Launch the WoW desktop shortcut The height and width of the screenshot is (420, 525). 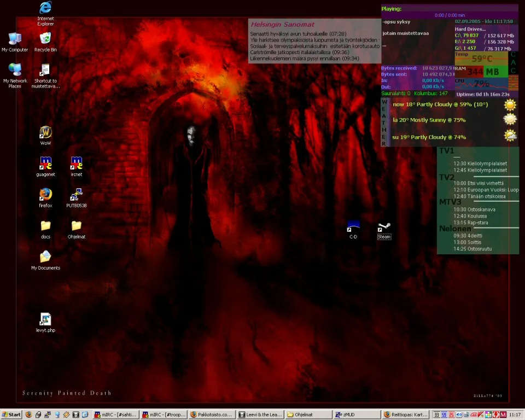[x=45, y=132]
